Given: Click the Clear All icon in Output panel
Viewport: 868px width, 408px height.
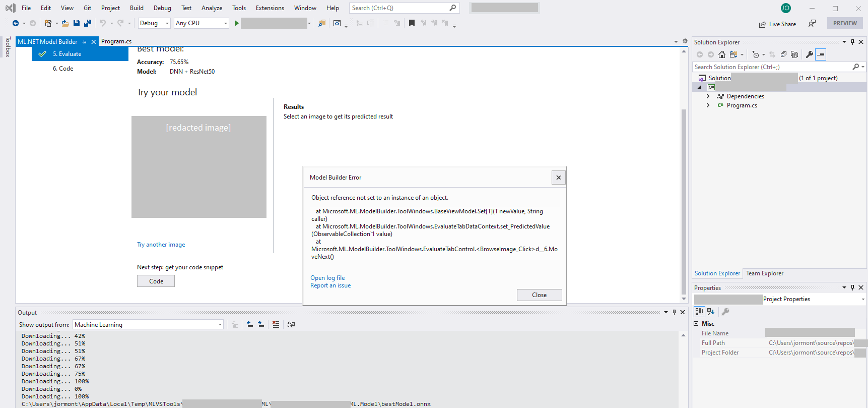Looking at the screenshot, I should [x=276, y=324].
